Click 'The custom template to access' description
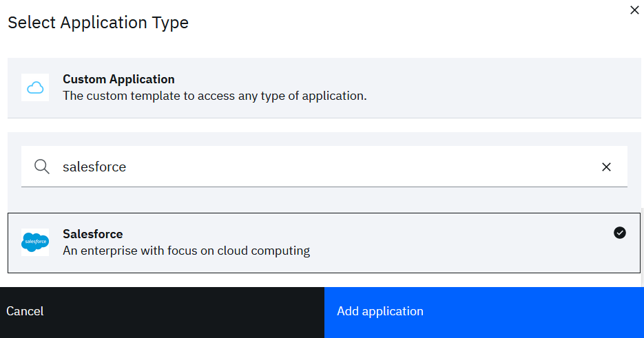This screenshot has height=338, width=644. [215, 96]
